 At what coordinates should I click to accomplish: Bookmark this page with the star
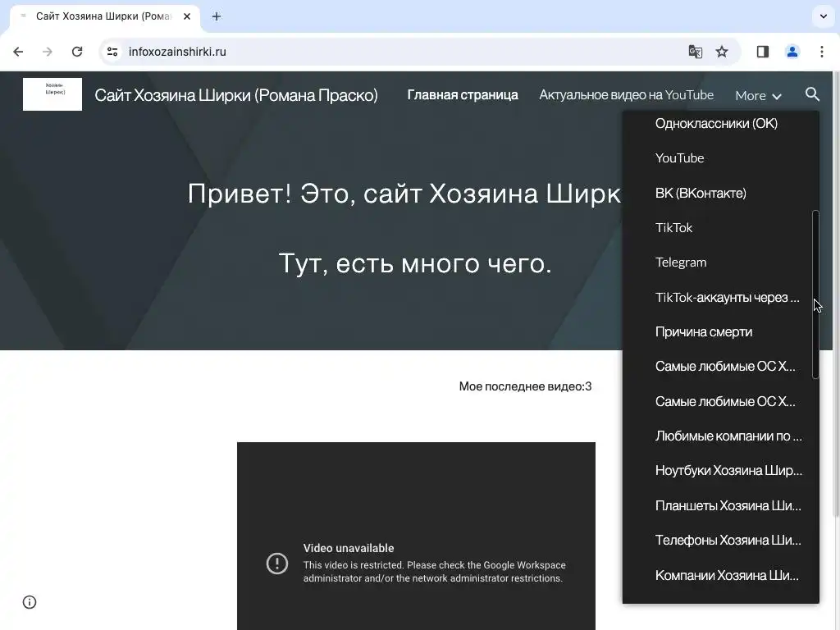tap(722, 52)
